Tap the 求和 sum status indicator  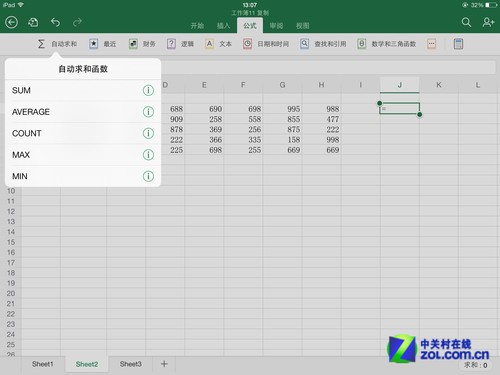point(476,365)
